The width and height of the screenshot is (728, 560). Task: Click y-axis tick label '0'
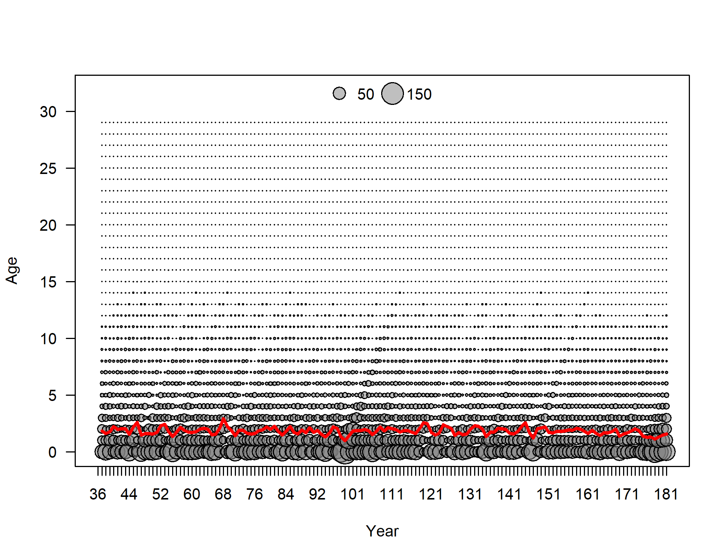tap(52, 452)
